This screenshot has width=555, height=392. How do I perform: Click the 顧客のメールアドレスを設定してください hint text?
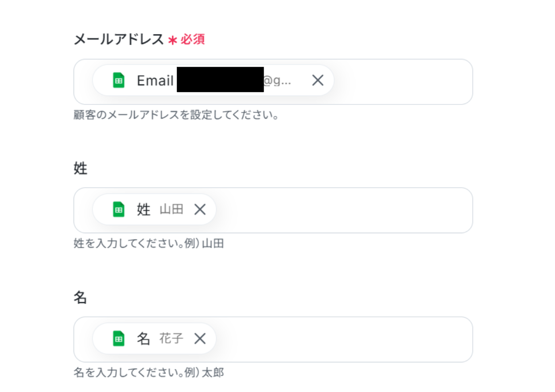pos(176,115)
